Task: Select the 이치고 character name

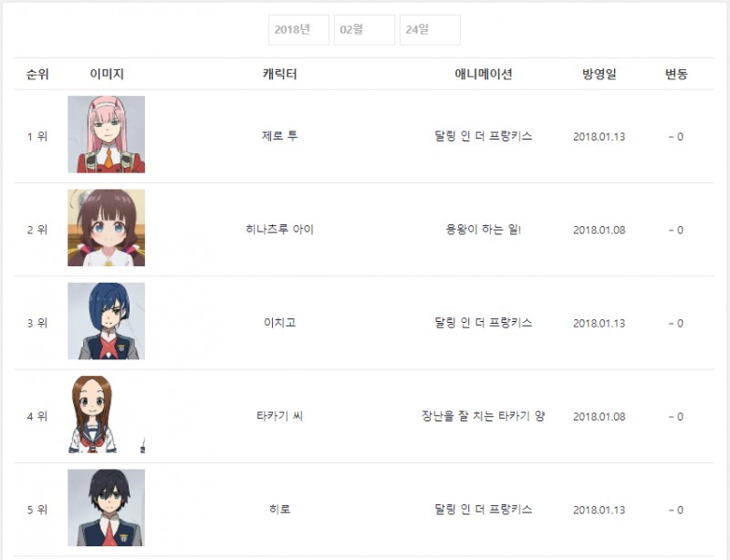Action: pyautogui.click(x=279, y=323)
